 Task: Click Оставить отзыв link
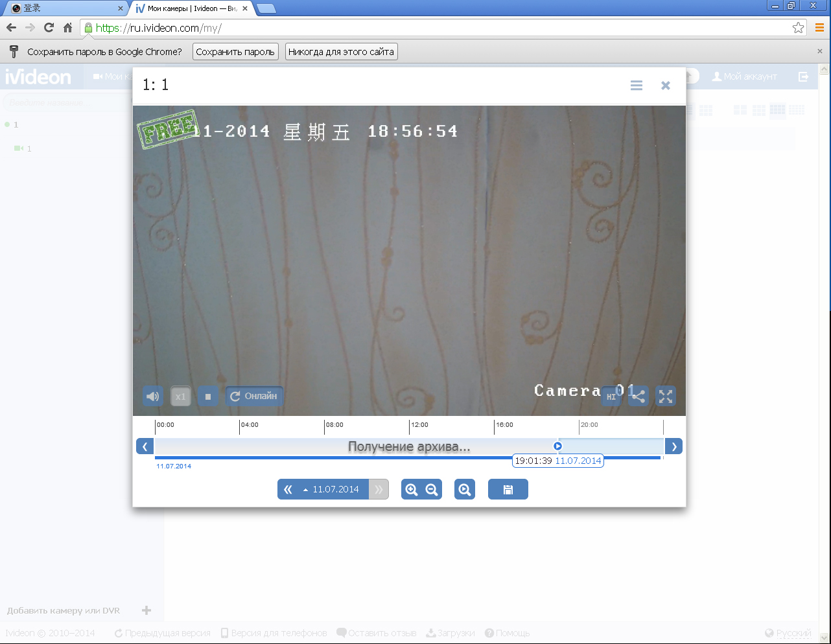376,633
